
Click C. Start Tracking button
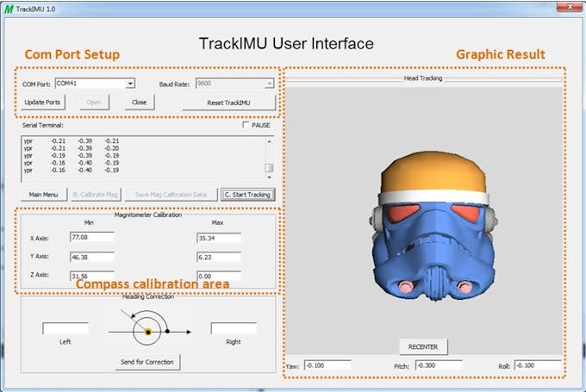point(247,194)
